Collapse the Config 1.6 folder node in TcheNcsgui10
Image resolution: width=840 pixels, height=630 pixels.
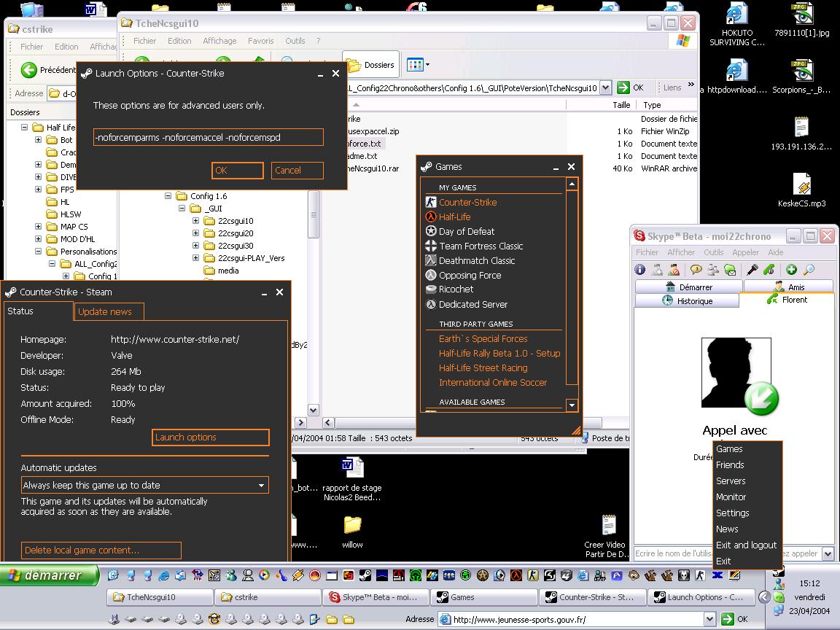pos(168,195)
